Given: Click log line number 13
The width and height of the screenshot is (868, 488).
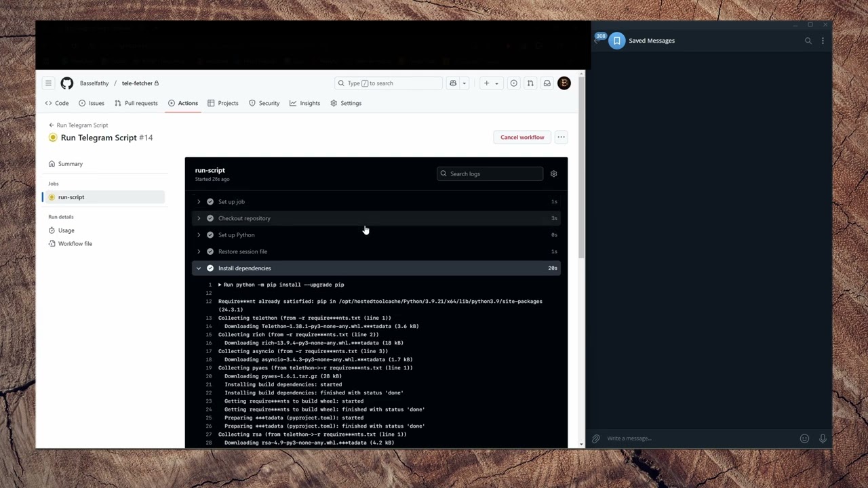Looking at the screenshot, I should [209, 318].
